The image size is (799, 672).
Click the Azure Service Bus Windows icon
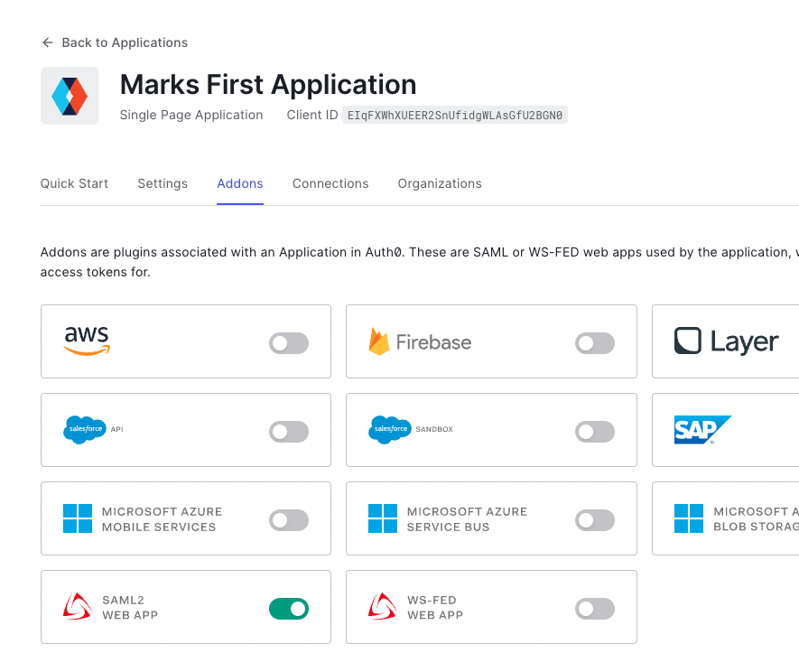[383, 518]
